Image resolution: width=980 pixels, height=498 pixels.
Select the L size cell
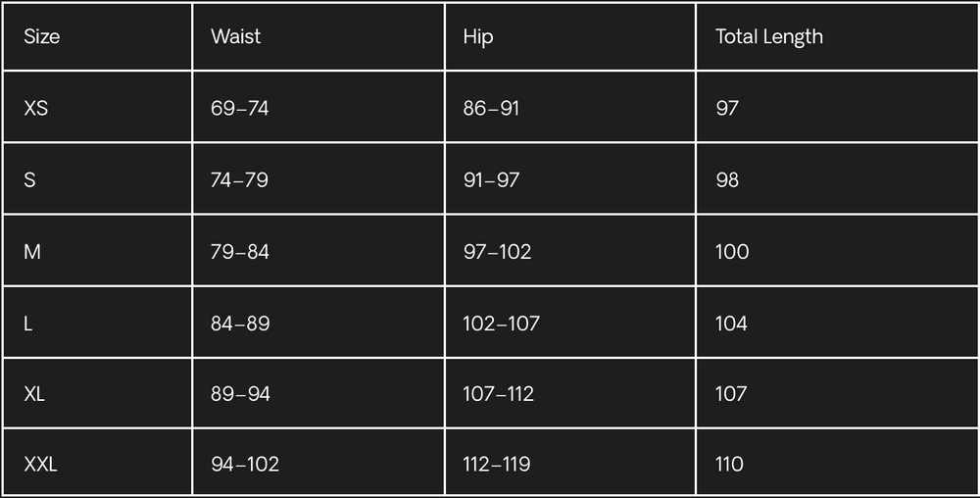tap(28, 324)
